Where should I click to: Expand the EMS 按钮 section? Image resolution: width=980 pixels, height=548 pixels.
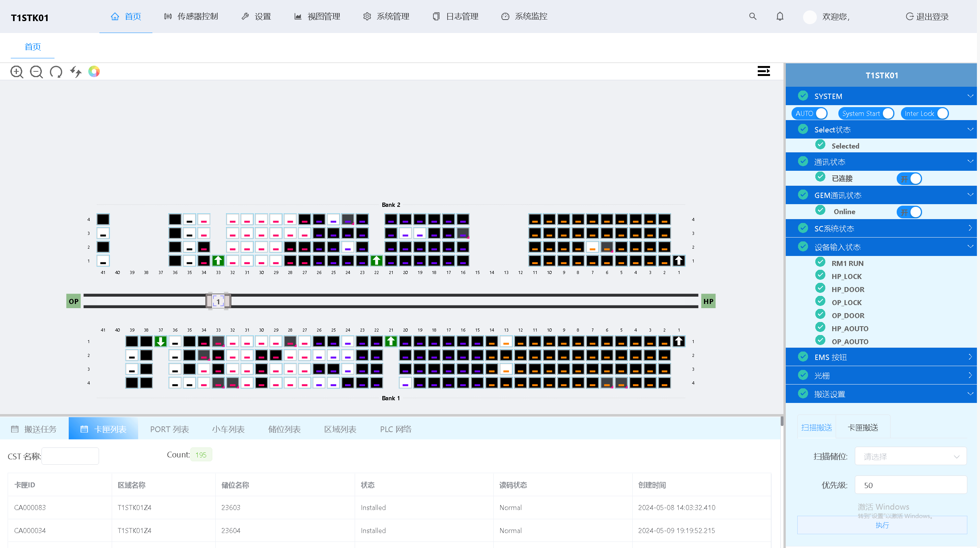tap(881, 357)
